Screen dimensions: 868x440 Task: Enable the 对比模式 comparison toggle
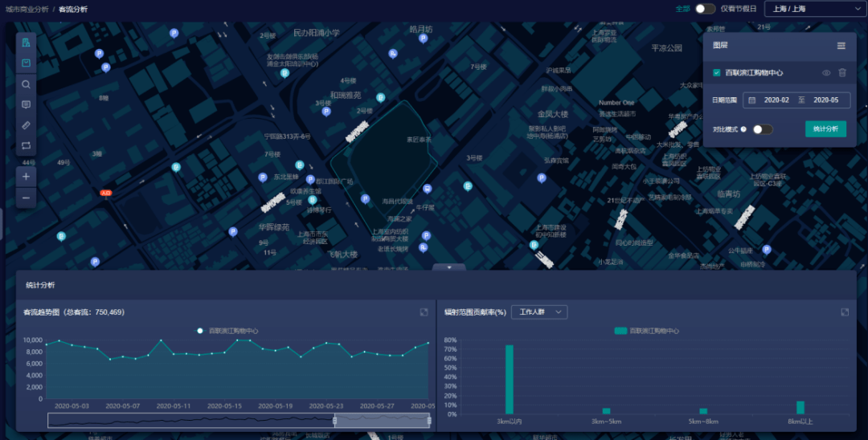(x=762, y=129)
